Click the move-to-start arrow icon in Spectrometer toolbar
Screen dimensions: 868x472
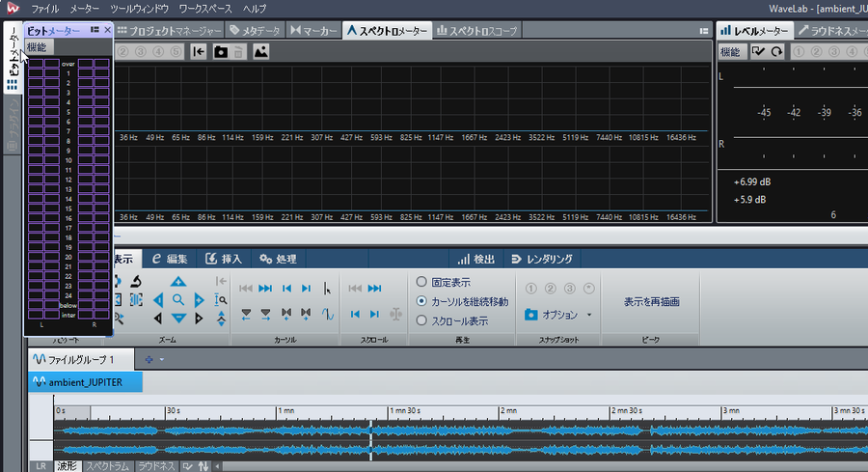point(198,51)
